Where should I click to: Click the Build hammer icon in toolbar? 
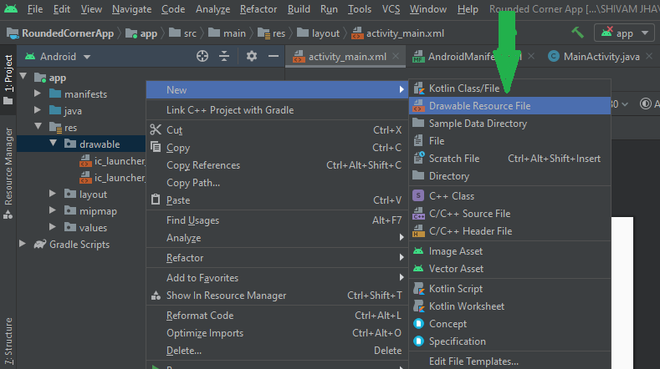[578, 32]
